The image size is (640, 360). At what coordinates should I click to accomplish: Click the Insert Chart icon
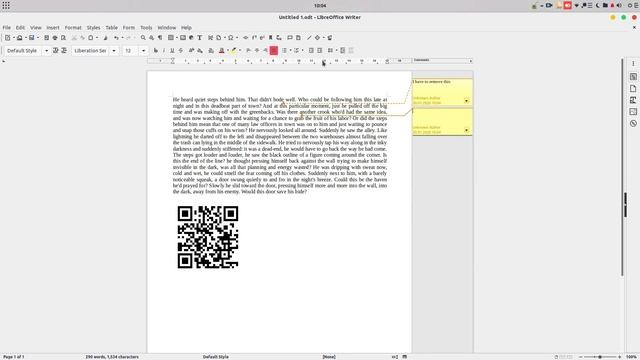click(x=191, y=38)
